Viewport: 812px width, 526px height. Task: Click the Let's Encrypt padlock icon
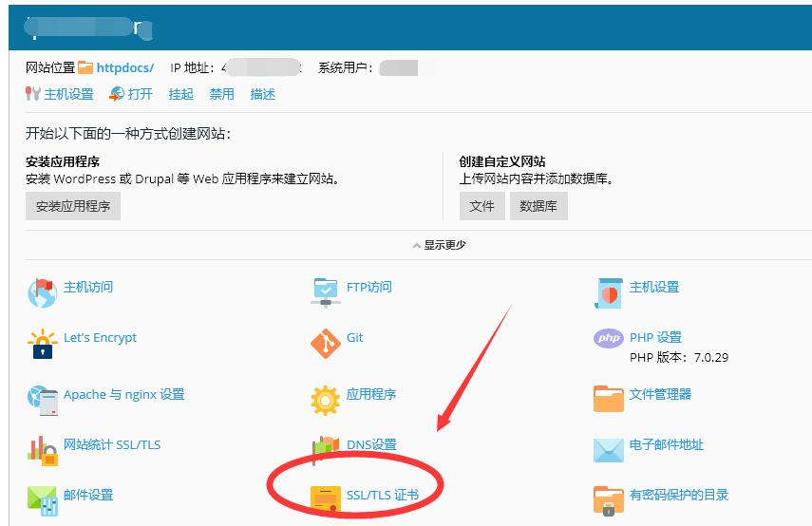42,344
